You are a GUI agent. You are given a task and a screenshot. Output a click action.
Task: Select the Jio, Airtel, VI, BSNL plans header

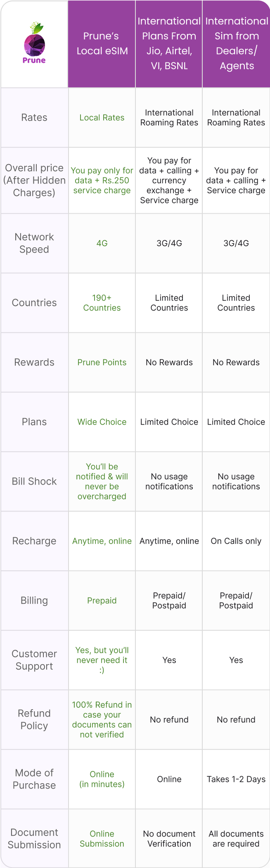click(169, 43)
